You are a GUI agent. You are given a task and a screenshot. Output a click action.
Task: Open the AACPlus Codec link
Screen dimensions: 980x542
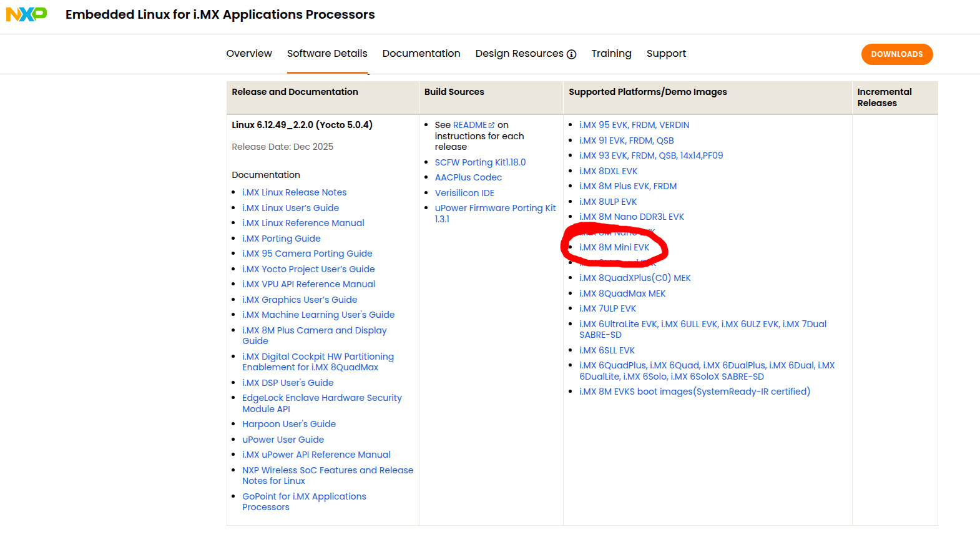468,177
